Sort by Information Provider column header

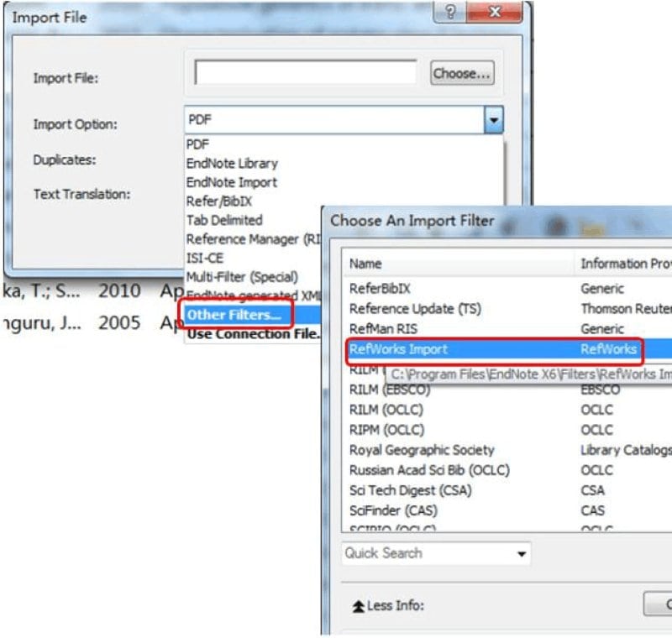[625, 264]
